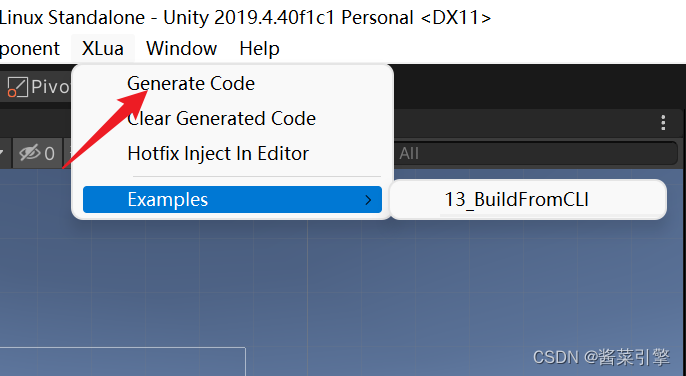Toggle hidden objects crossed-eye visibility icon
The image size is (686, 376).
point(29,153)
